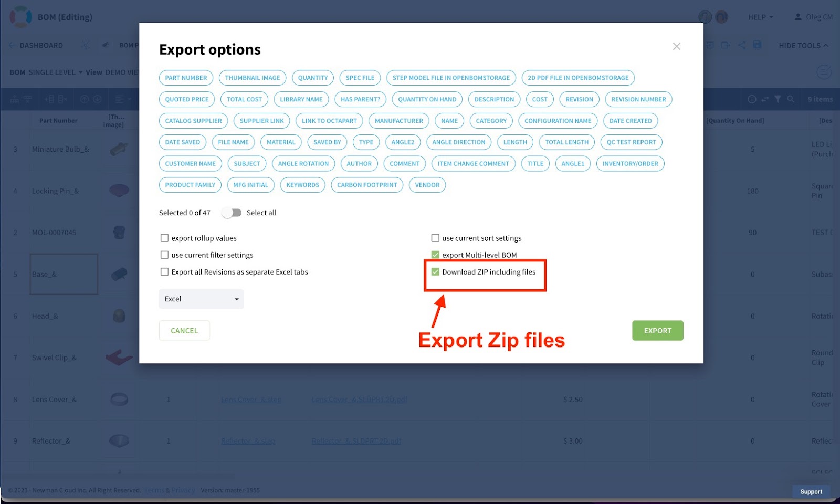Click the Part Number column header
Image resolution: width=840 pixels, height=504 pixels.
coord(58,121)
